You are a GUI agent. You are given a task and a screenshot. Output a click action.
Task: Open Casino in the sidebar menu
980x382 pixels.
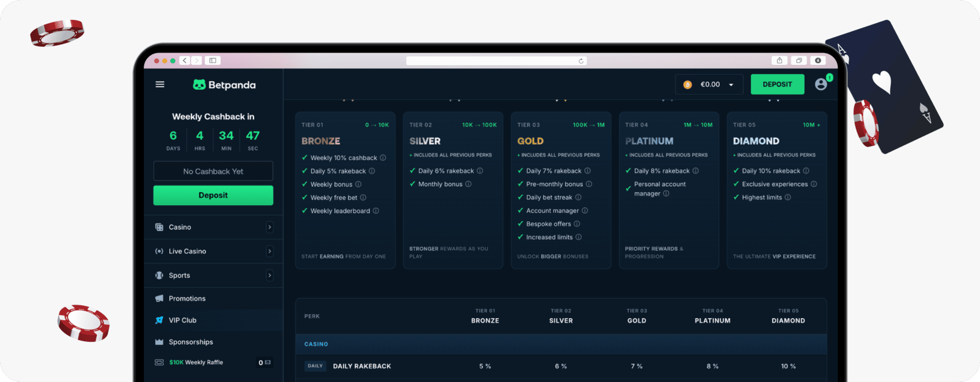point(180,227)
